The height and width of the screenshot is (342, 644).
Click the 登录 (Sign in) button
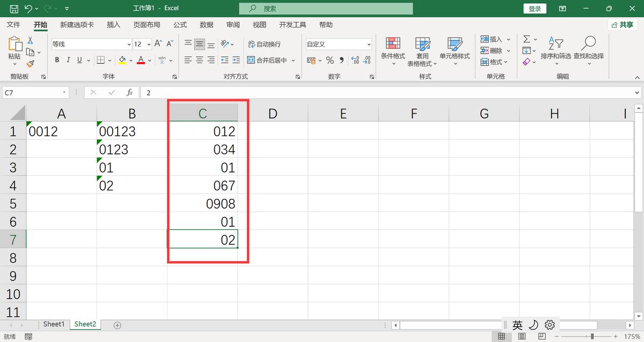coord(535,9)
